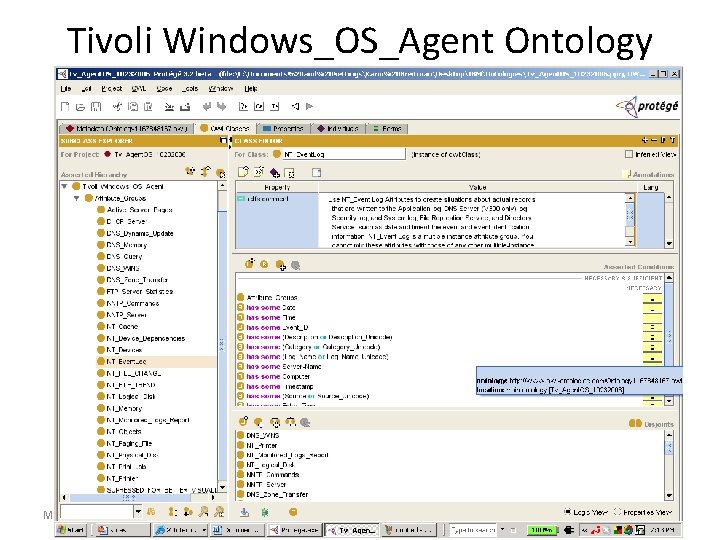720x540 pixels.
Task: Click gray remove icon above Disjoints list
Action: click(305, 422)
